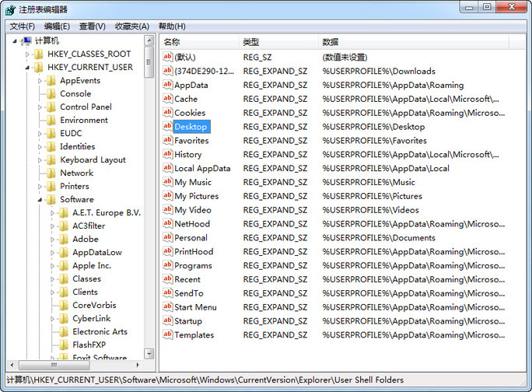
Task: Click the tree vertical scrollbar thumb
Action: 149,62
